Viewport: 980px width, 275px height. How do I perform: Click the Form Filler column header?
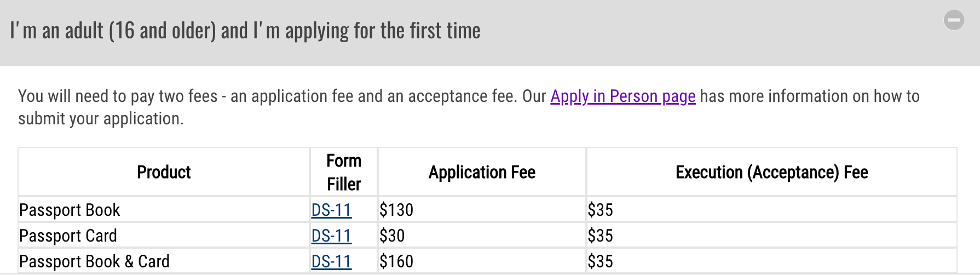pyautogui.click(x=344, y=173)
